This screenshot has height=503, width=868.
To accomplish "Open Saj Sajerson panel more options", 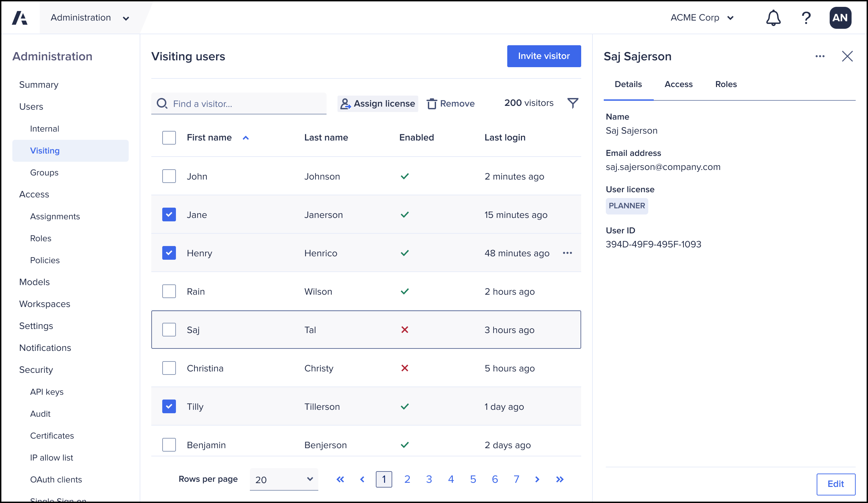I will [x=820, y=56].
